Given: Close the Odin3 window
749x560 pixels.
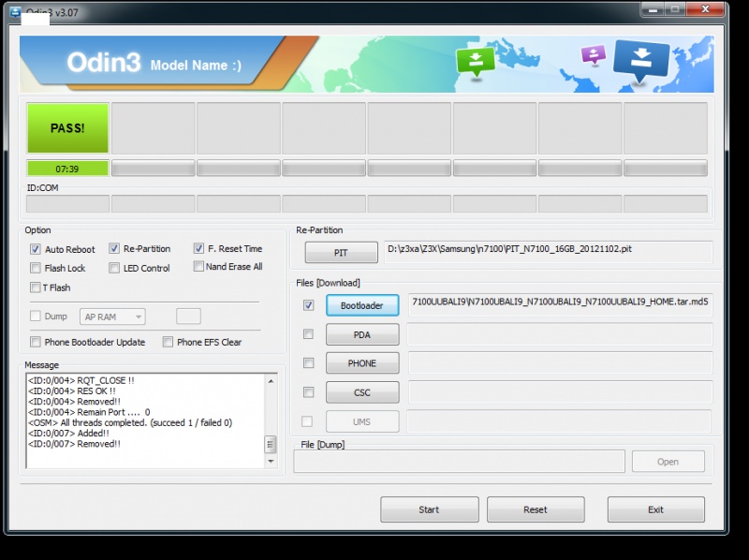Looking at the screenshot, I should coord(705,9).
